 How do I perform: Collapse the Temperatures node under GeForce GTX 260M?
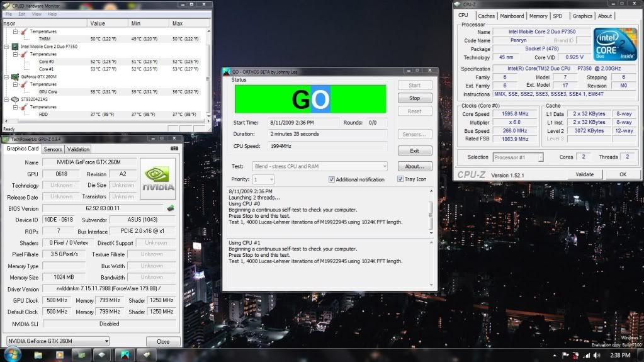(15, 84)
